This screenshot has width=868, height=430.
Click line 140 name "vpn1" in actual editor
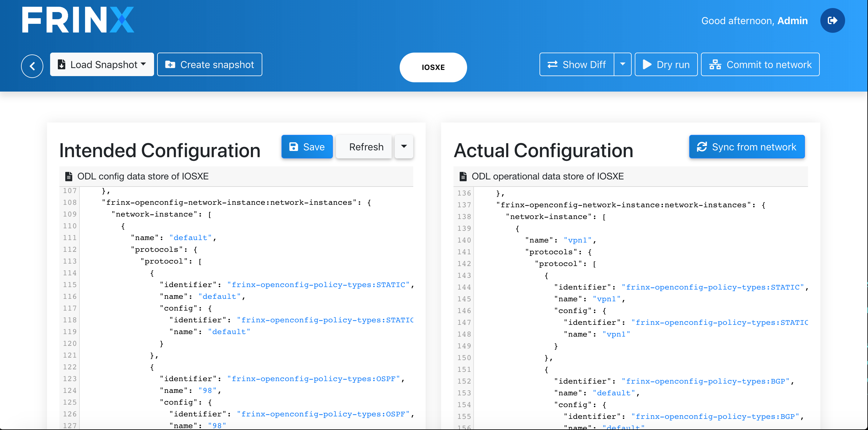click(x=561, y=240)
